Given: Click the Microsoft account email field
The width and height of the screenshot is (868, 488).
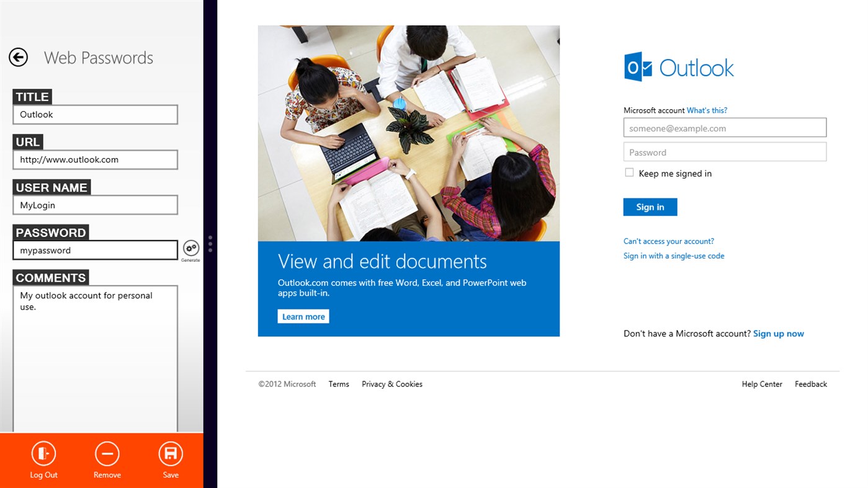Looking at the screenshot, I should pyautogui.click(x=725, y=128).
